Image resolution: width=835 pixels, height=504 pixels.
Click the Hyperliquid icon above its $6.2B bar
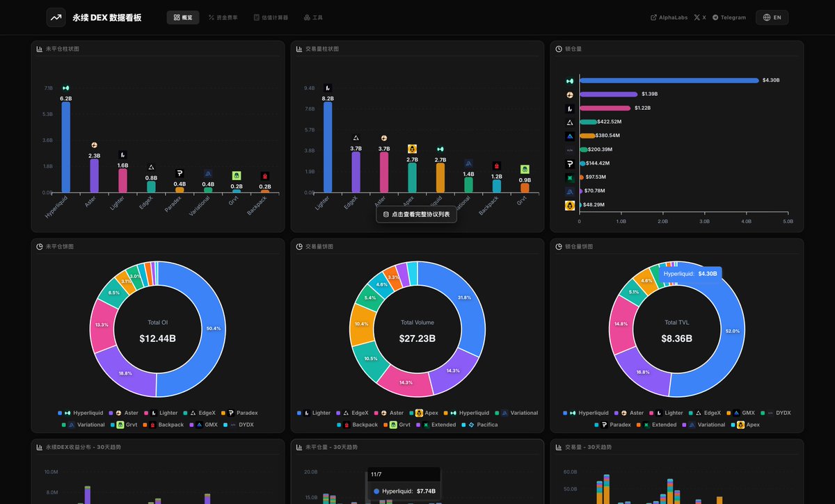[65, 88]
